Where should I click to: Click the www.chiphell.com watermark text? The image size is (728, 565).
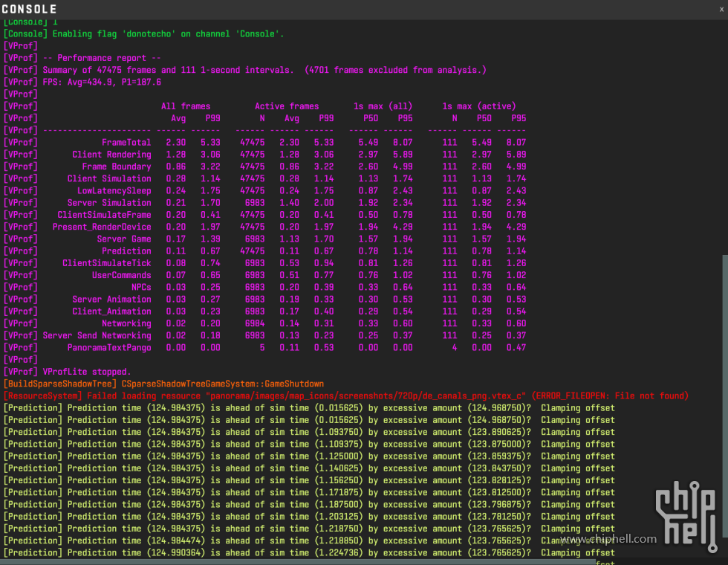click(608, 539)
